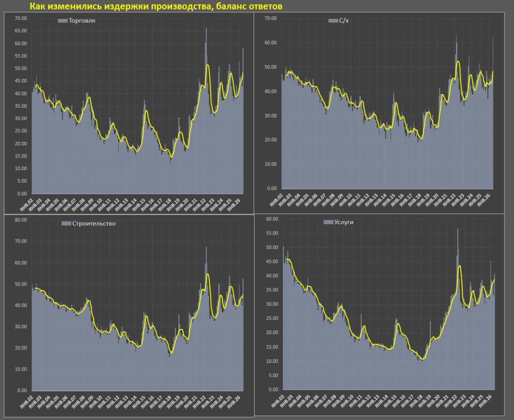This screenshot has width=514, height=420.
Task: Select the Строительство legend label
Action: (94, 224)
